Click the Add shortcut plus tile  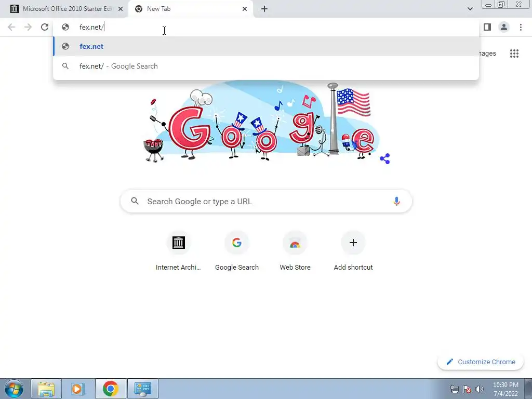click(x=353, y=251)
